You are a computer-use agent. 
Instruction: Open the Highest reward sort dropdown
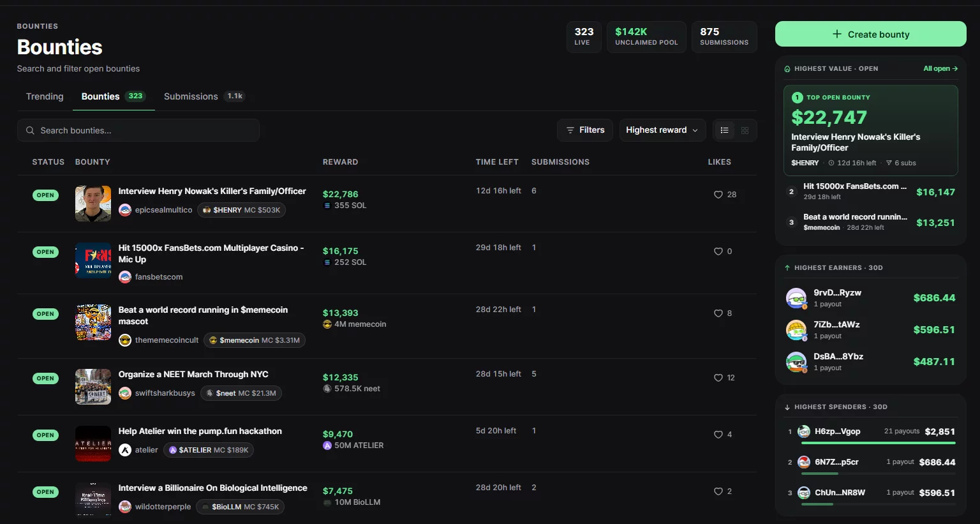[662, 130]
